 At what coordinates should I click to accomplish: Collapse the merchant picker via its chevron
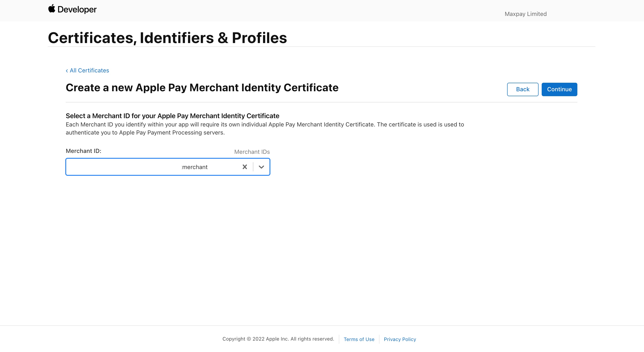point(261,167)
